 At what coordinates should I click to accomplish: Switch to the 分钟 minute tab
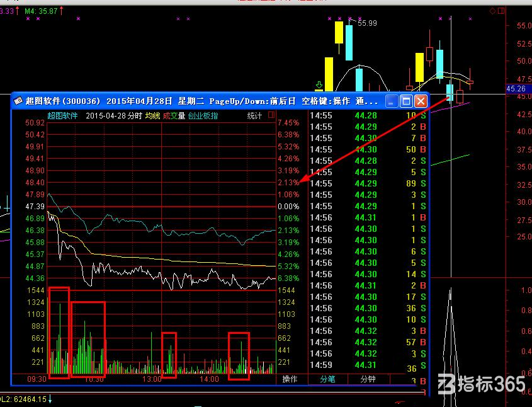tap(368, 379)
